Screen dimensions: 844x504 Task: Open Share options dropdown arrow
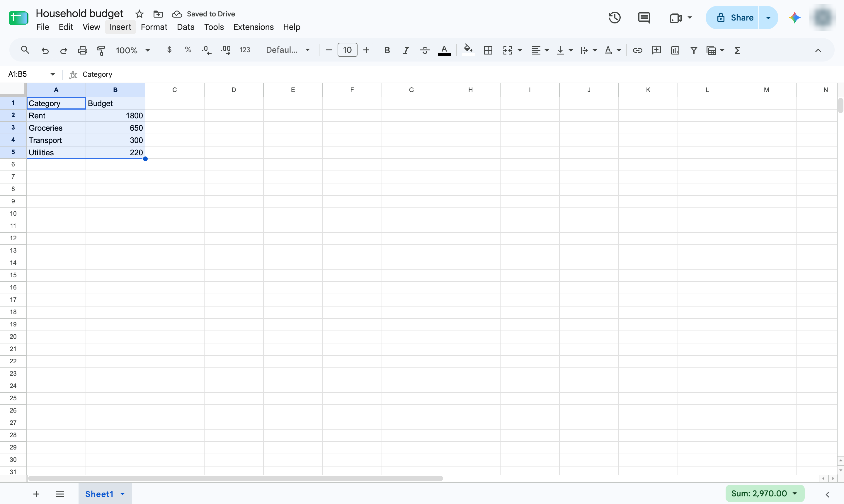click(768, 18)
